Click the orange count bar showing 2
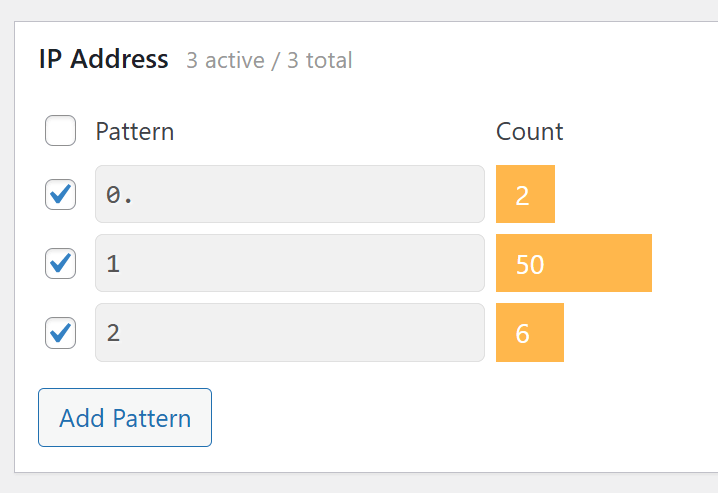Screen dimensions: 718x493 pyautogui.click(x=525, y=194)
